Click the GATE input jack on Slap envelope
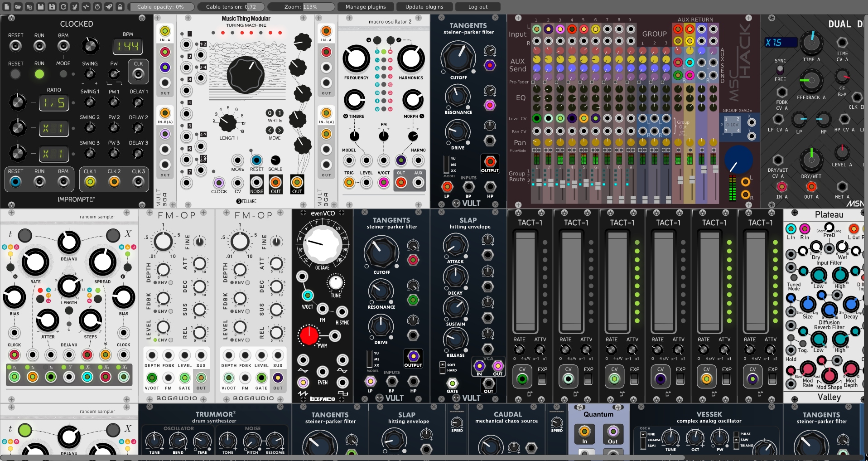Viewport: 868px width, 461px height. [x=452, y=383]
